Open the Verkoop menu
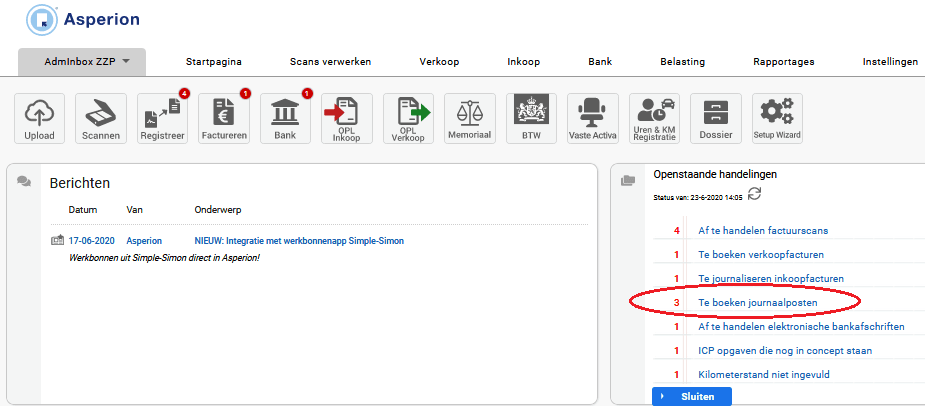The height and width of the screenshot is (406, 925). coord(439,61)
